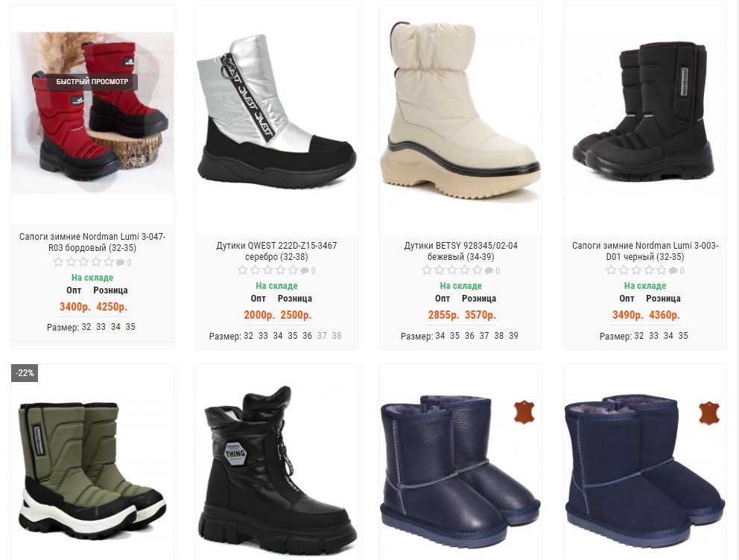Click the green boots with -22% discount
This screenshot has width=739, height=560.
coord(92,471)
